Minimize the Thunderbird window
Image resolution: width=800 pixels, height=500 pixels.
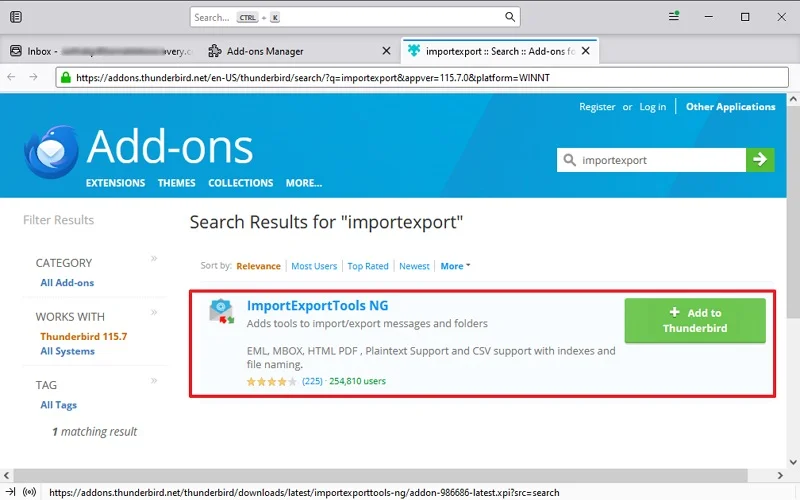[x=709, y=16]
